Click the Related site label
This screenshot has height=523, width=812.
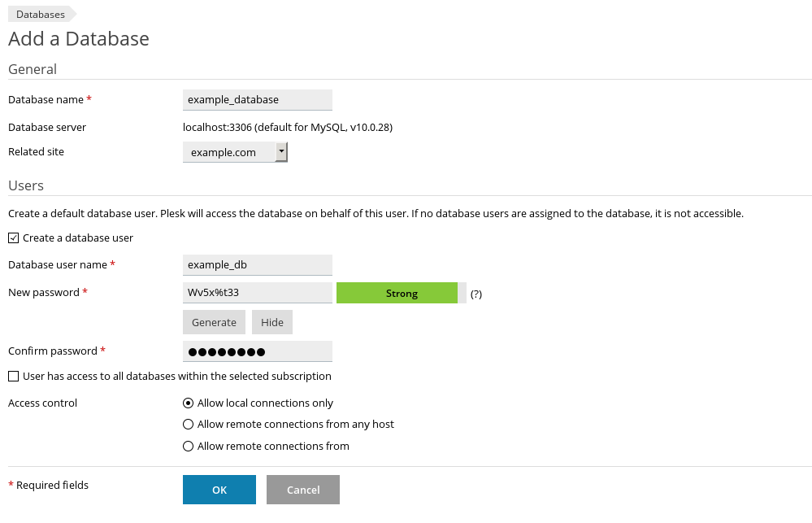tap(37, 152)
